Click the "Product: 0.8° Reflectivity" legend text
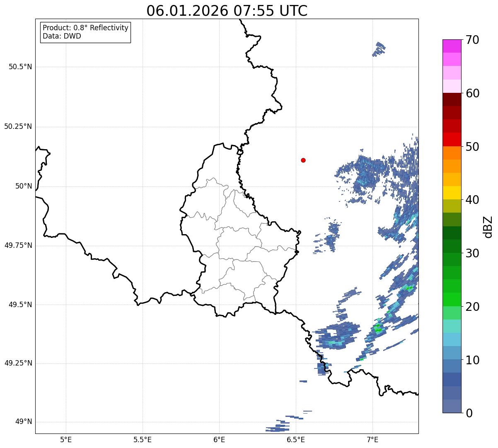Viewport: 498px width, 448px height. pos(86,28)
